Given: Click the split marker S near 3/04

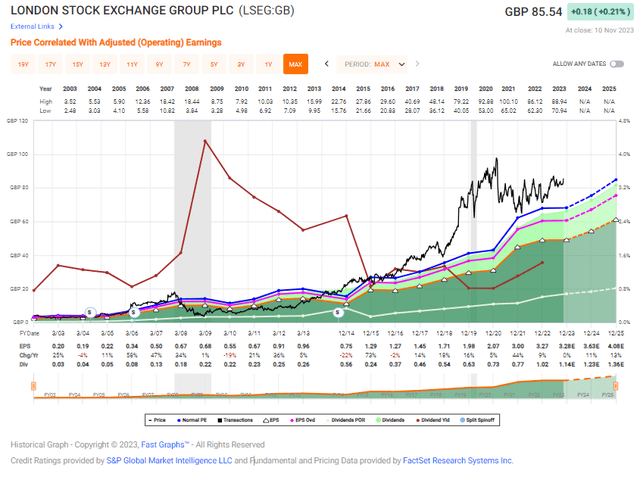Looking at the screenshot, I should click(x=90, y=313).
